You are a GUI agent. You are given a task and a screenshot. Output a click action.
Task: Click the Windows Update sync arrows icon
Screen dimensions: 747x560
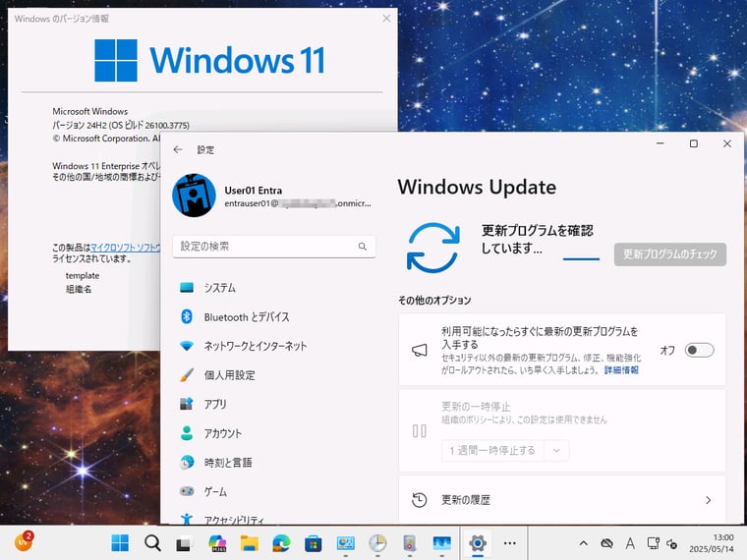[432, 248]
